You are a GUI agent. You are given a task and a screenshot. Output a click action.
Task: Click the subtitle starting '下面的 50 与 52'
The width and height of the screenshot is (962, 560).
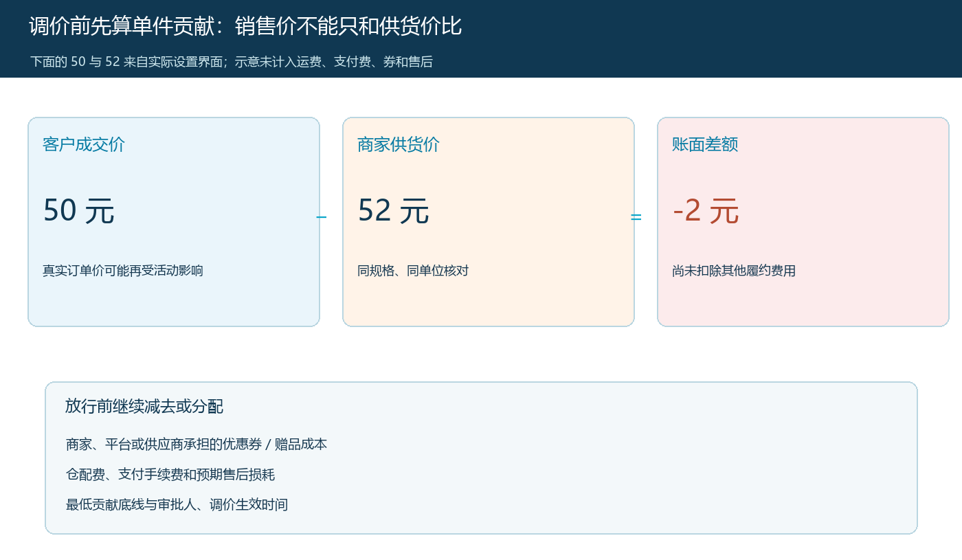click(231, 62)
